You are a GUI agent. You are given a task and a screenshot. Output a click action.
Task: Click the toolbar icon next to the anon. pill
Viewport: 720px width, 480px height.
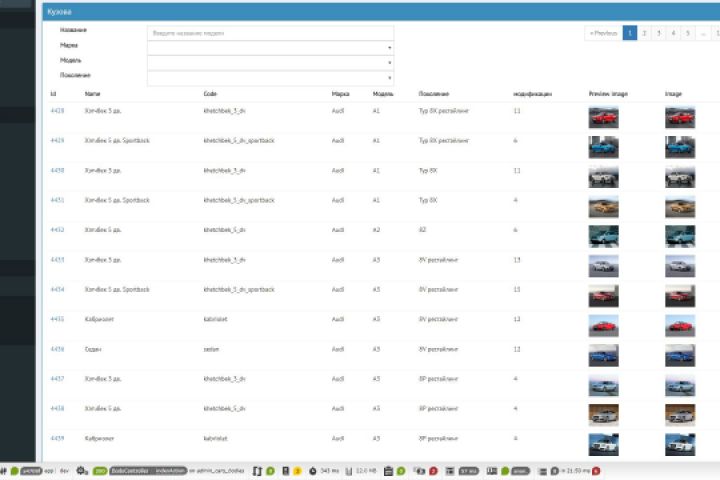click(492, 471)
